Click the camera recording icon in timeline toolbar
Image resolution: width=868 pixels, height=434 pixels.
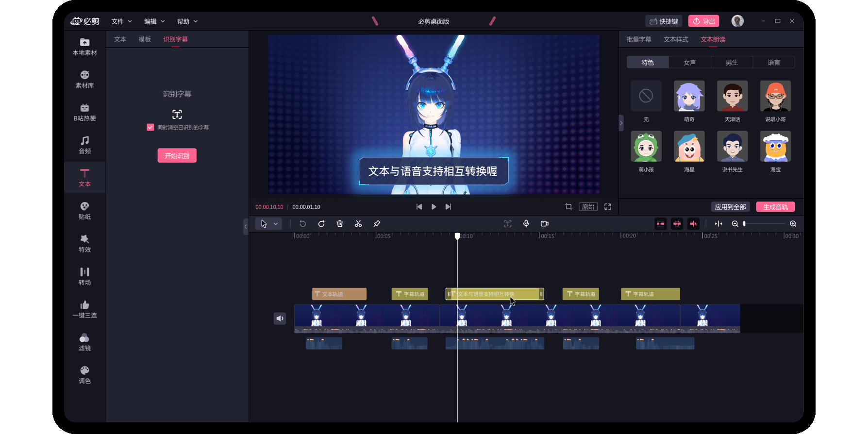[x=545, y=224]
